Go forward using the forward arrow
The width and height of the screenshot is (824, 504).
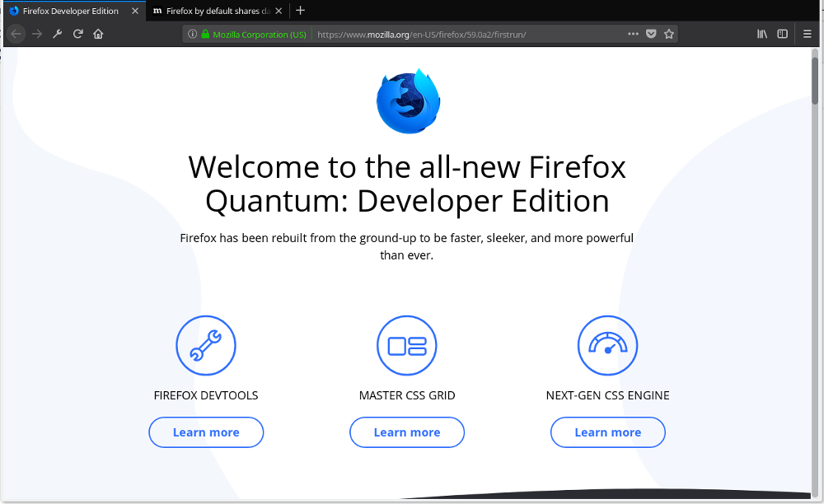point(37,34)
